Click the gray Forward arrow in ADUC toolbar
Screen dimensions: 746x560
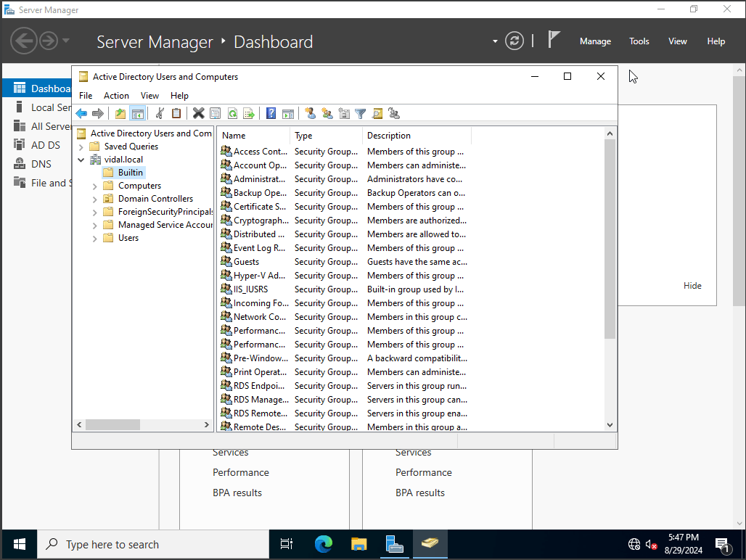tap(98, 114)
